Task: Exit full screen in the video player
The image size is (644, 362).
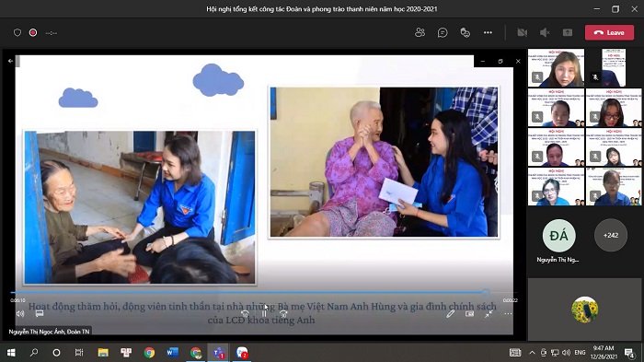Action: click(x=489, y=314)
